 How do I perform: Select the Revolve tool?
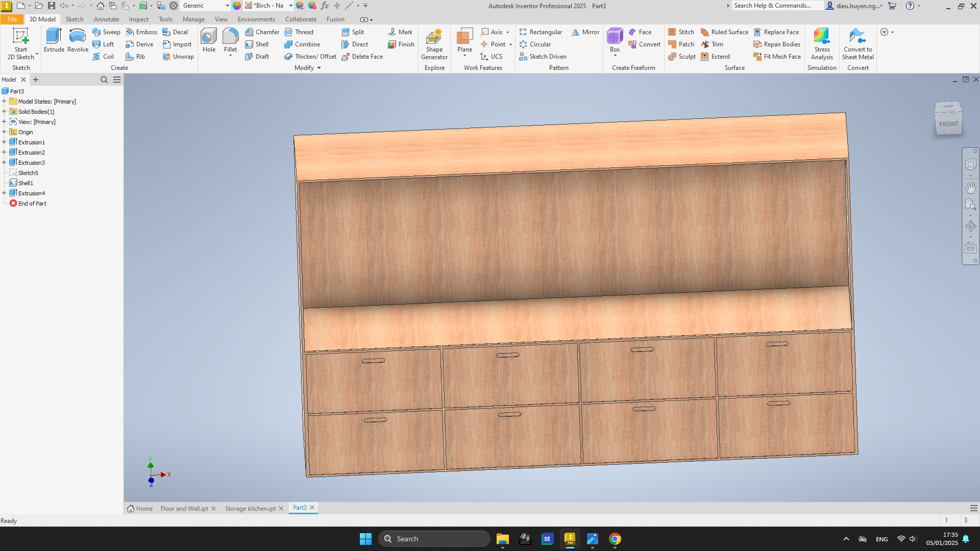pyautogui.click(x=78, y=40)
